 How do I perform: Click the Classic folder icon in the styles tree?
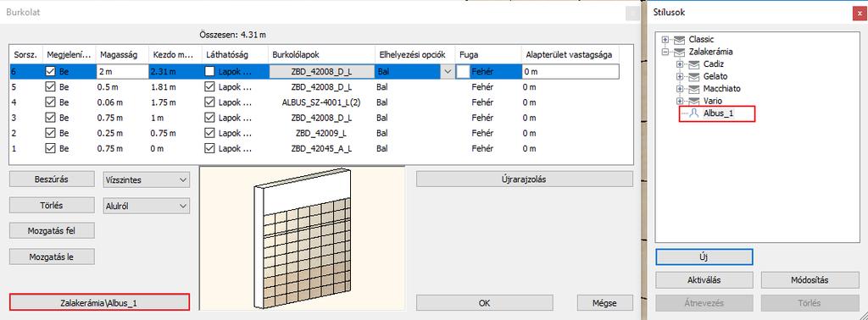point(679,40)
